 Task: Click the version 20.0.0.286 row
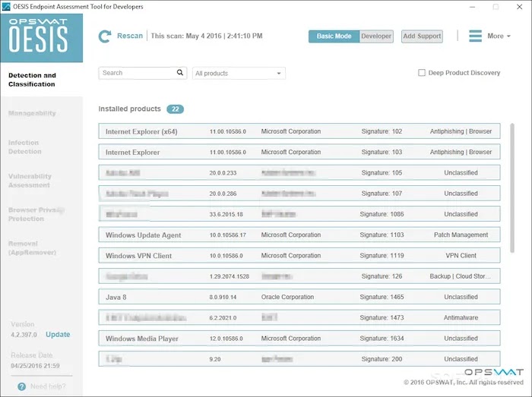(299, 193)
